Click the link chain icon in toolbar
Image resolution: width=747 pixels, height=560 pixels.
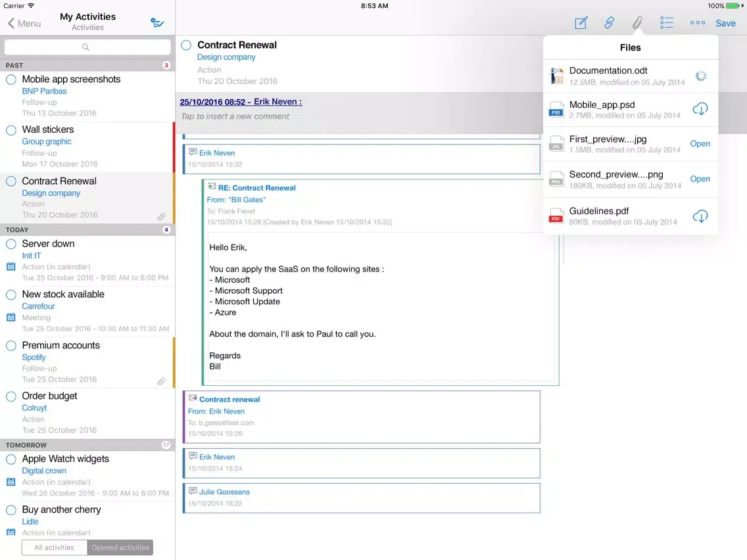point(609,23)
